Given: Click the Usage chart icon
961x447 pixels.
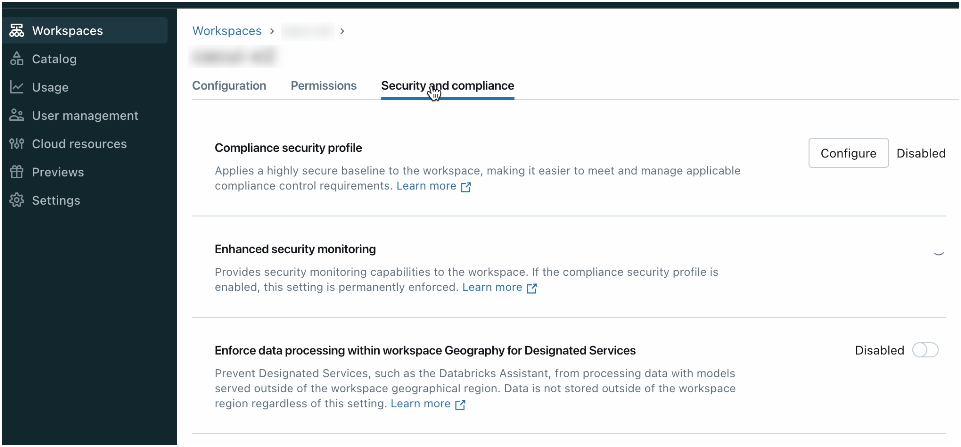Looking at the screenshot, I should pos(17,87).
